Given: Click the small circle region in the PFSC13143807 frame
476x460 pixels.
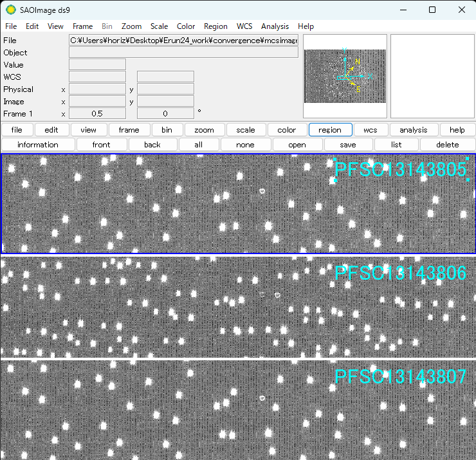Looking at the screenshot, I should coord(262,398).
